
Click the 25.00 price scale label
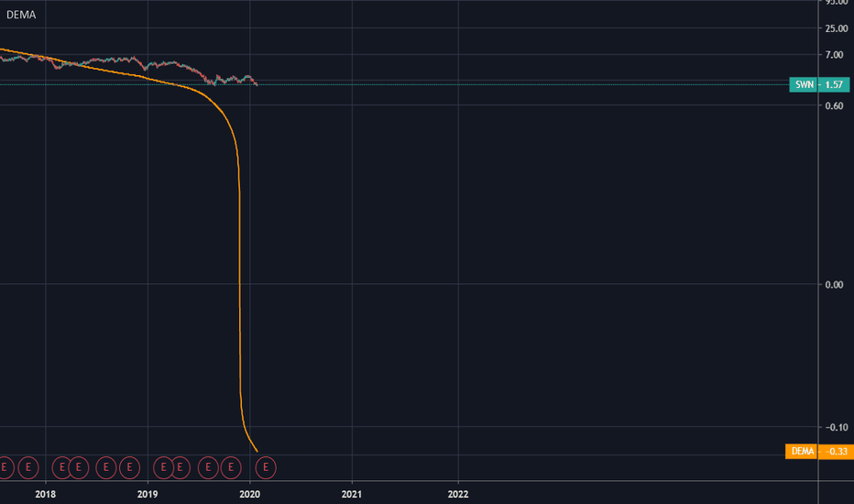(x=836, y=28)
